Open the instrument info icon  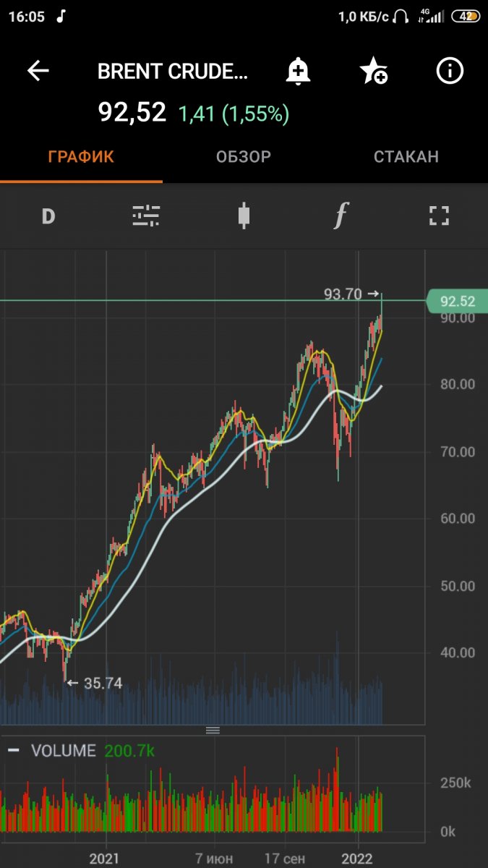[x=450, y=71]
